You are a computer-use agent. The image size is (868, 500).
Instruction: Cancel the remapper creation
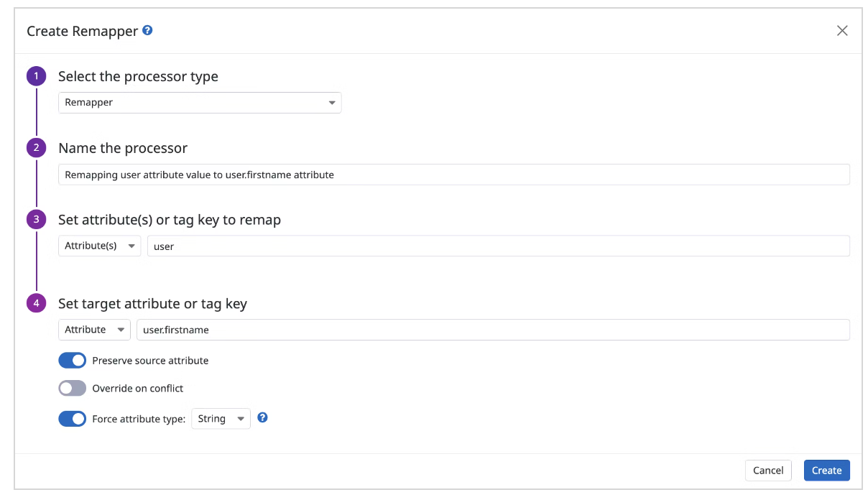[768, 470]
